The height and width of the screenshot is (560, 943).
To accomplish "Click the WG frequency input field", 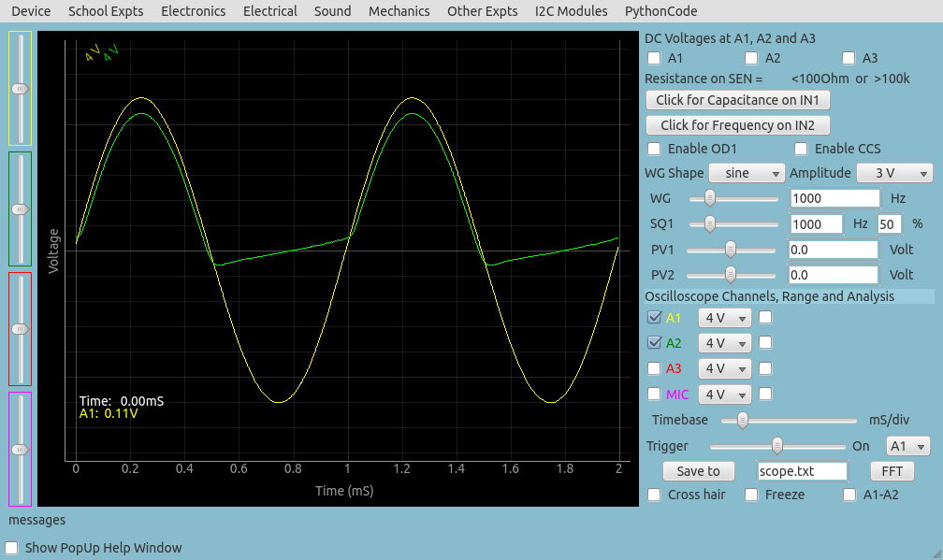I will point(834,199).
